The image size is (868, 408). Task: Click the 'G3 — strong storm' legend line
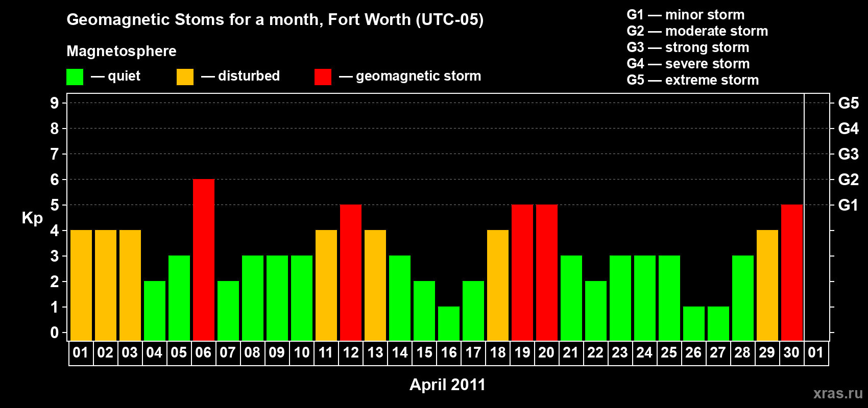[688, 47]
